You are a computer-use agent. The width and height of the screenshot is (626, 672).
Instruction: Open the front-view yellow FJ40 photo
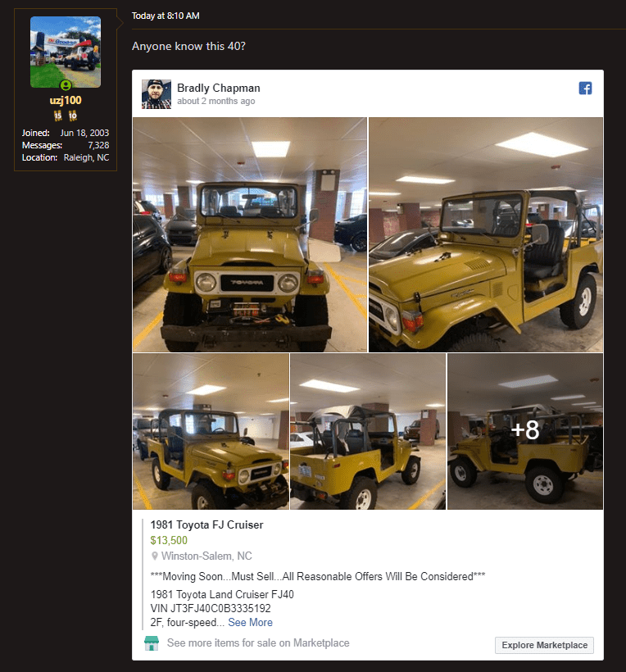pyautogui.click(x=250, y=235)
